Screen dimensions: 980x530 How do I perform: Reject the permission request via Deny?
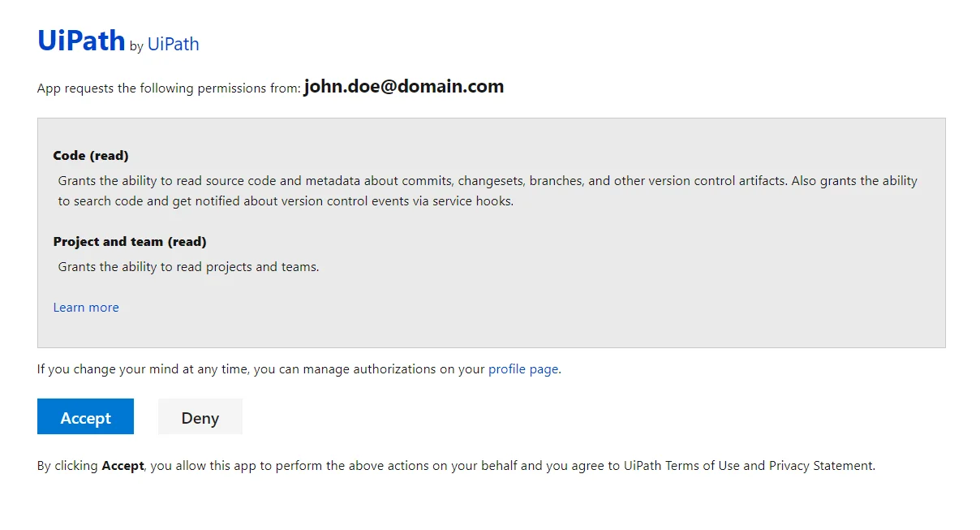pos(200,417)
